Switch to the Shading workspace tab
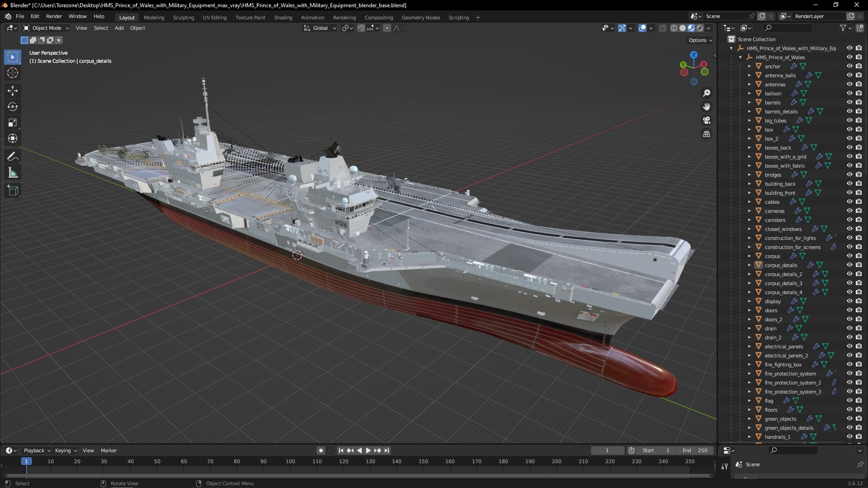The image size is (868, 488). click(283, 18)
